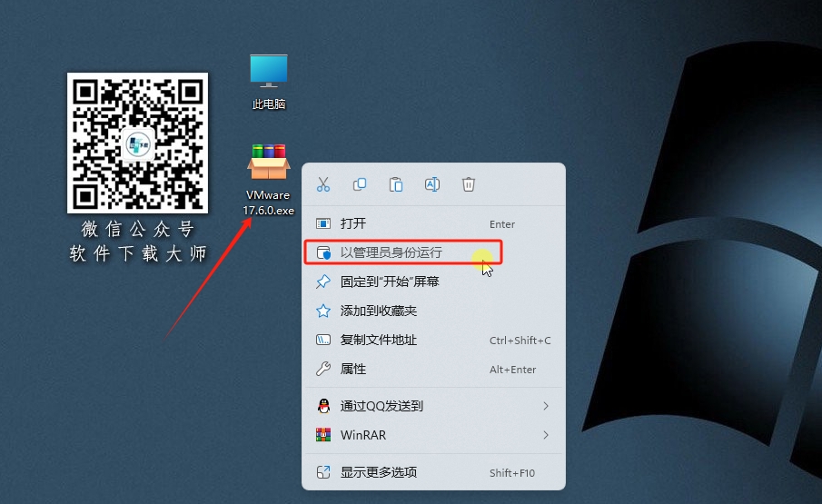Select 添加到收藏夹 menu entry

click(x=433, y=311)
